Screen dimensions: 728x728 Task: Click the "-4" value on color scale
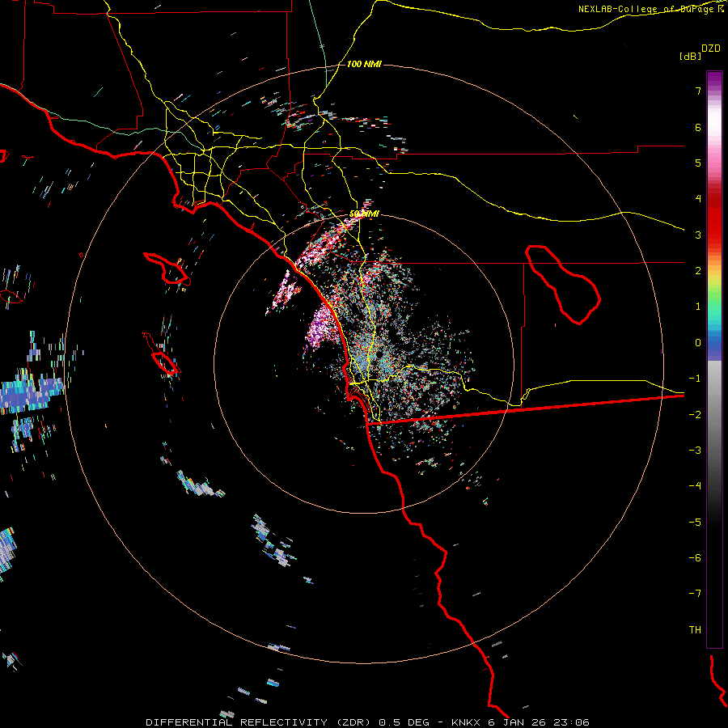pos(695,486)
